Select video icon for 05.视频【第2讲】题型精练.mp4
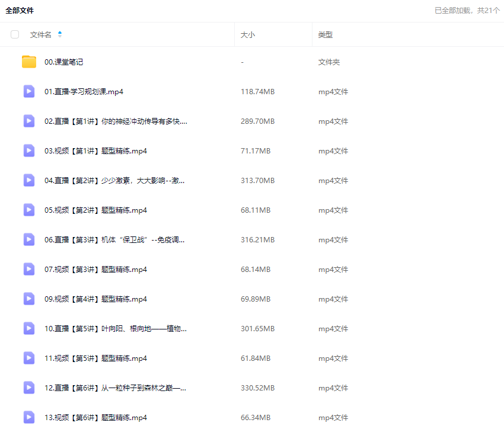 29,210
